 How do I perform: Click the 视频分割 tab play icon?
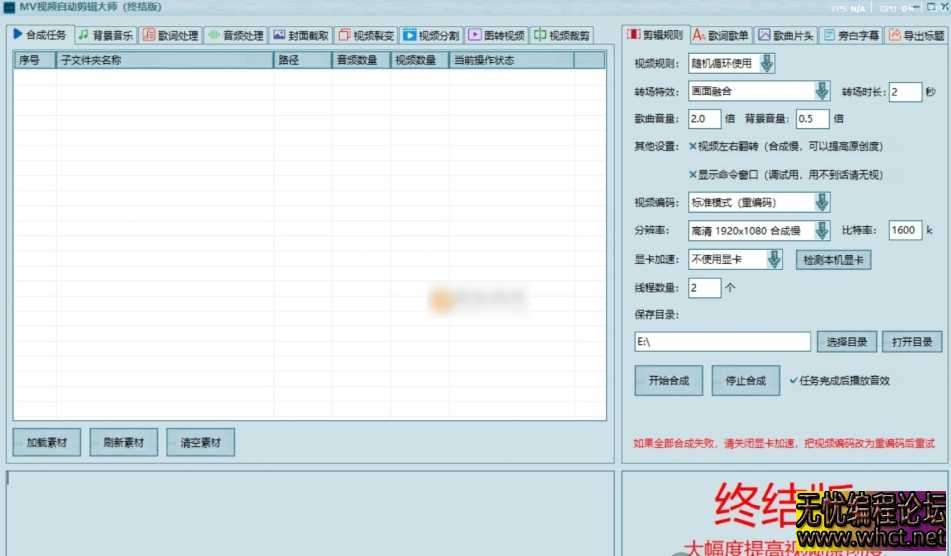point(410,35)
